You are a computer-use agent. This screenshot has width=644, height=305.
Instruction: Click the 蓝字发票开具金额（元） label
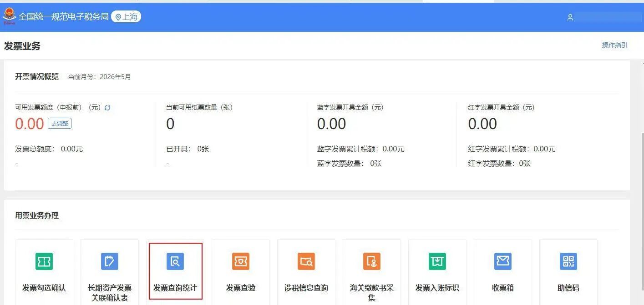point(350,107)
